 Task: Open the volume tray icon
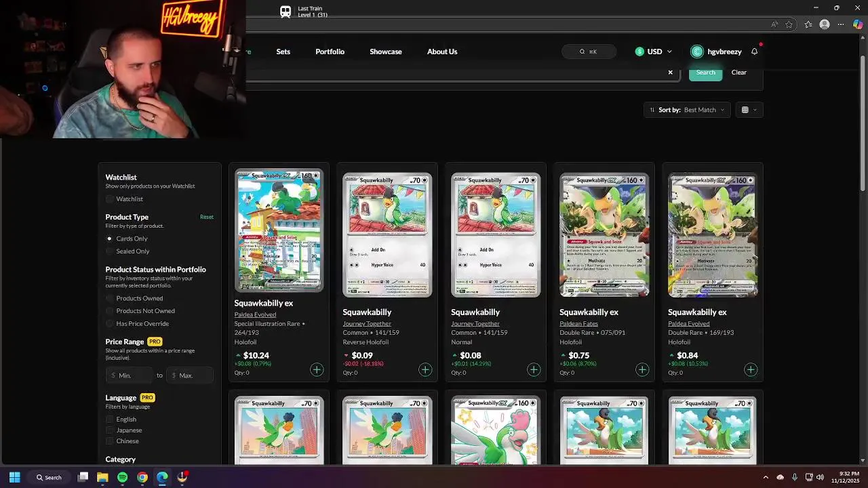click(x=821, y=477)
